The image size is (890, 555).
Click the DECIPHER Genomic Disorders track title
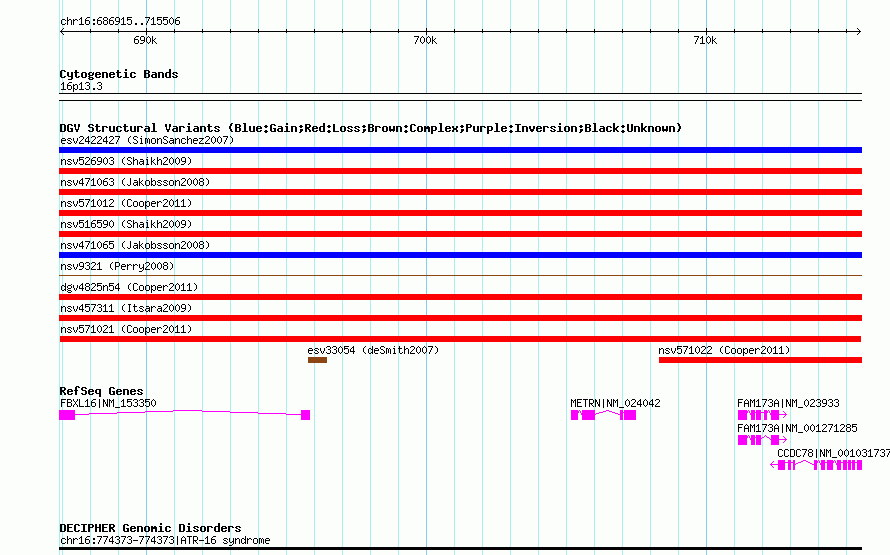(x=150, y=528)
